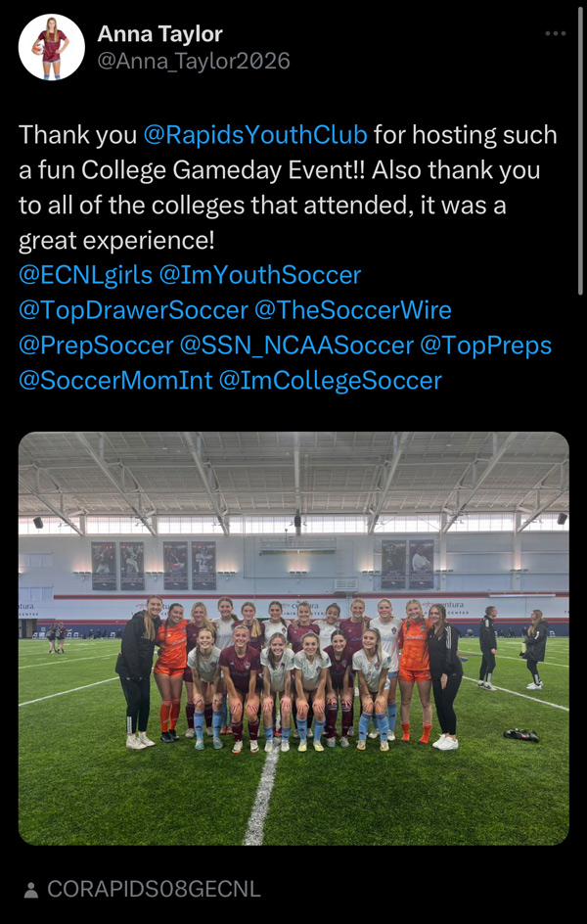
Task: Open the @TopDrawerSoccer mention
Action: pos(134,310)
